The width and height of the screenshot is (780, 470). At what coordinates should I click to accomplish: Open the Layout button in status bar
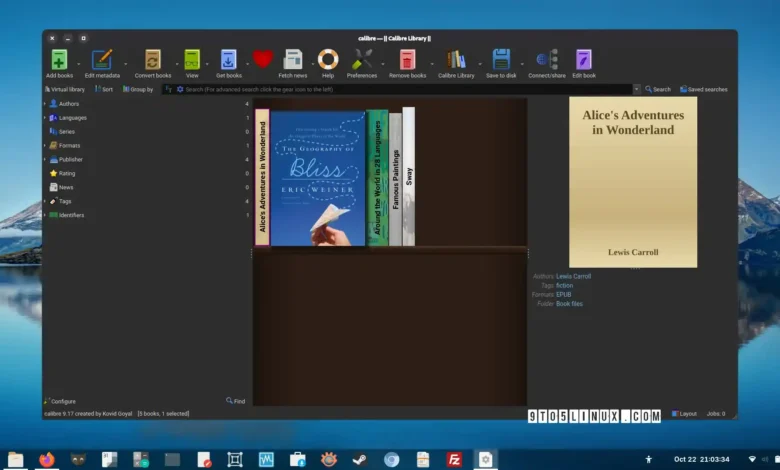(x=684, y=414)
